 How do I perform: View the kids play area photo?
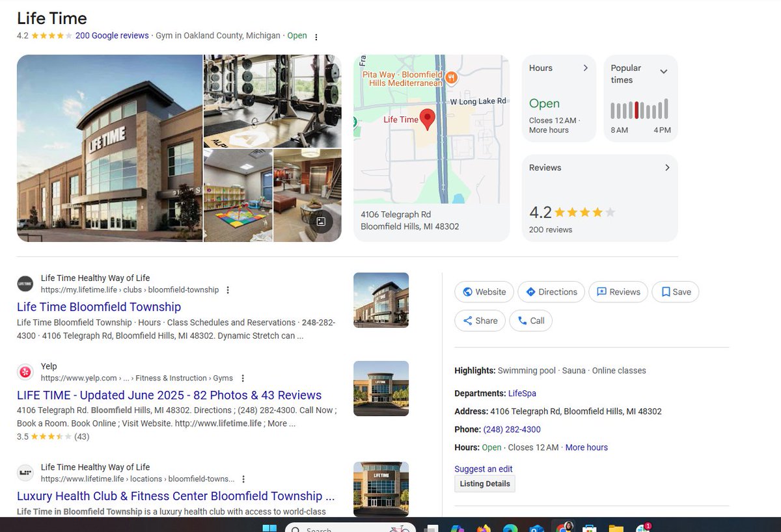point(238,196)
